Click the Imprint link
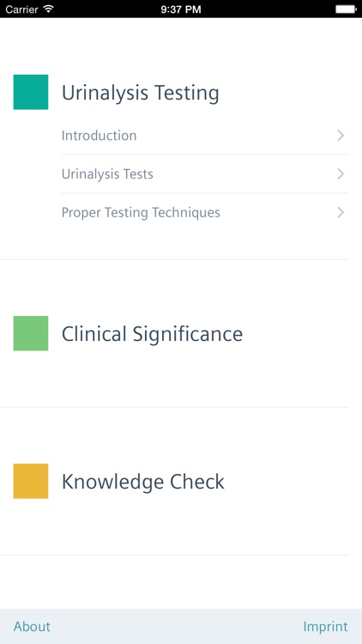The width and height of the screenshot is (362, 644). (325, 626)
